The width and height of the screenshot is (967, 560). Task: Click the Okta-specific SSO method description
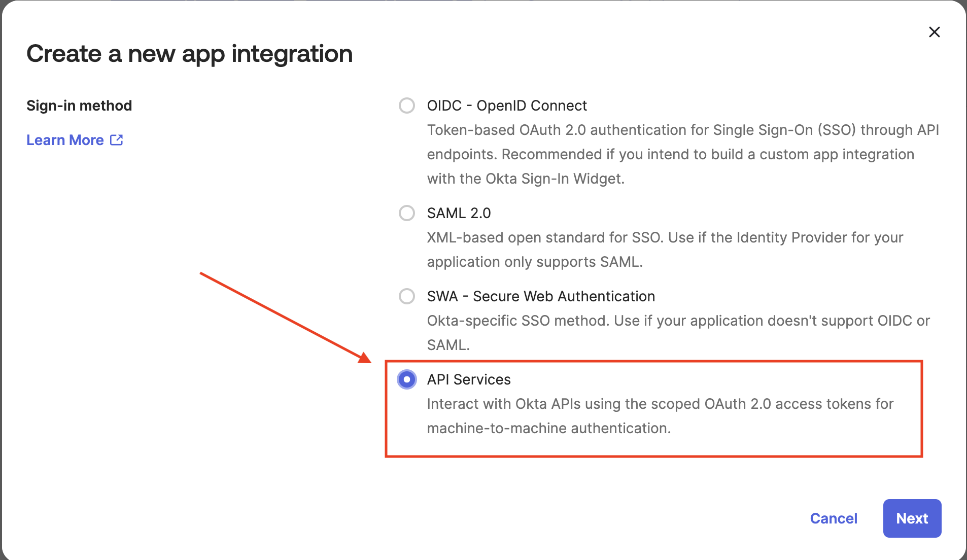pyautogui.click(x=678, y=333)
